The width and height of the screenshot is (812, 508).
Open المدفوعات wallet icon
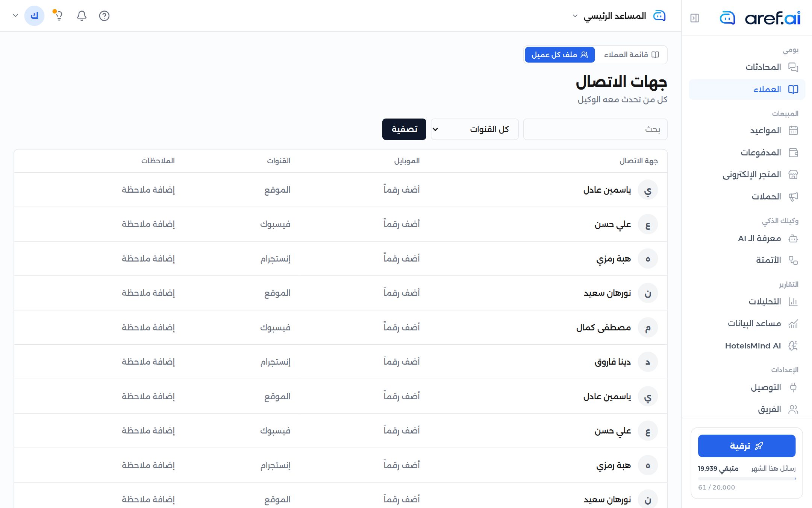[793, 153]
